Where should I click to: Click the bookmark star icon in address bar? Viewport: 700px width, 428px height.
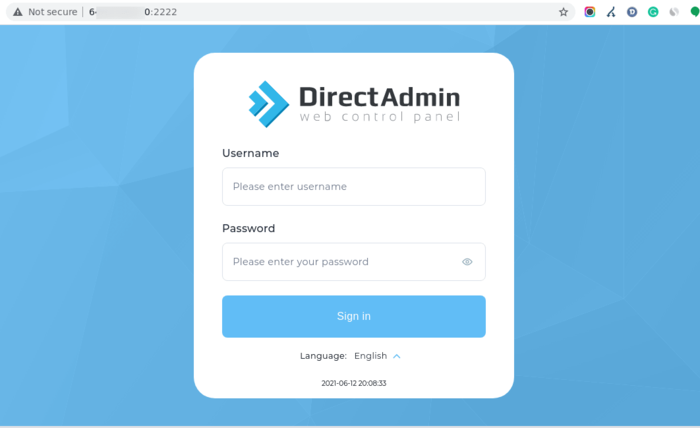(x=563, y=12)
